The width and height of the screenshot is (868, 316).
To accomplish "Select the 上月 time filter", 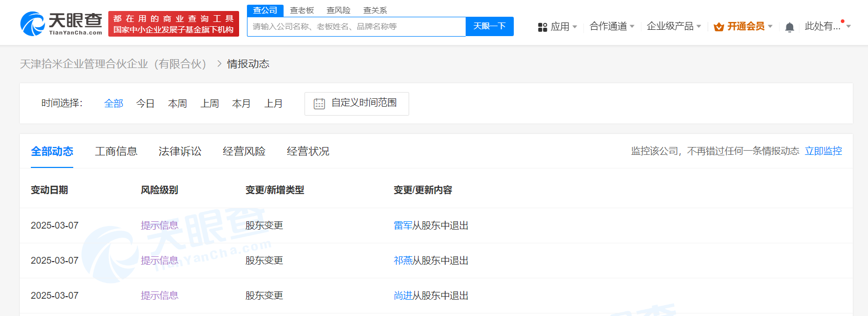I will [273, 104].
